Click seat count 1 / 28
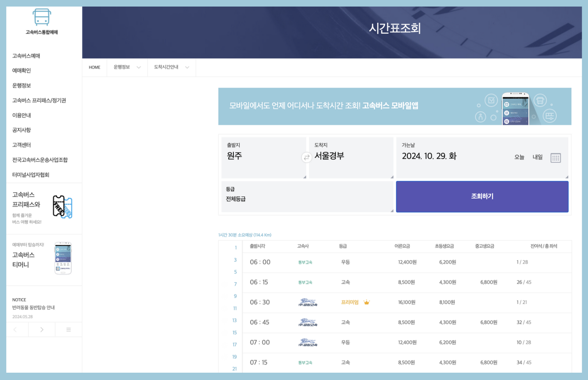The width and height of the screenshot is (588, 380). (x=522, y=262)
